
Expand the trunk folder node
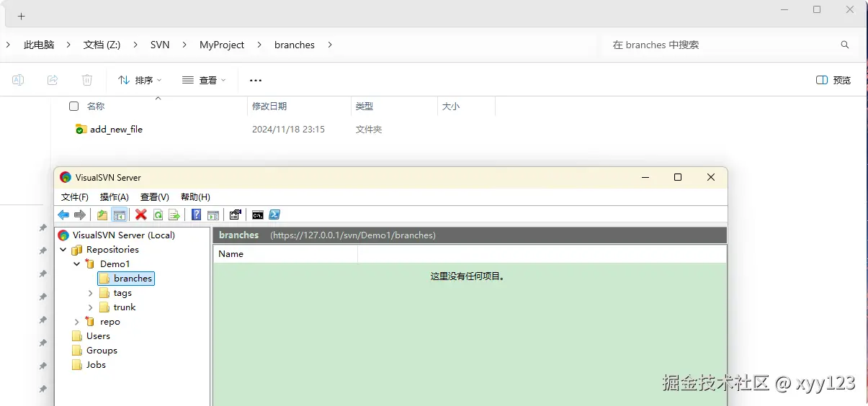click(91, 307)
